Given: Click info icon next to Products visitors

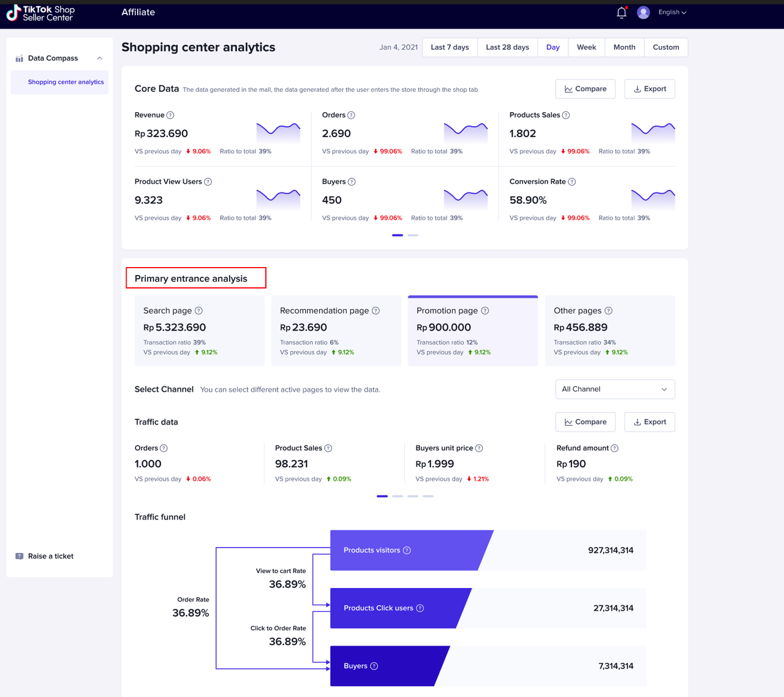Looking at the screenshot, I should (407, 551).
